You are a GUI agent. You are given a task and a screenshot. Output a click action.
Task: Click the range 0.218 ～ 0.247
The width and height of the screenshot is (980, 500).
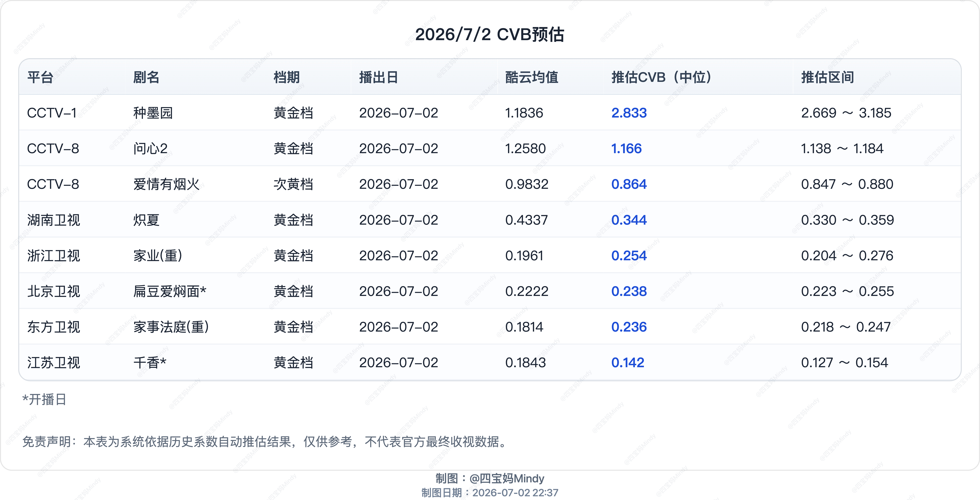846,327
